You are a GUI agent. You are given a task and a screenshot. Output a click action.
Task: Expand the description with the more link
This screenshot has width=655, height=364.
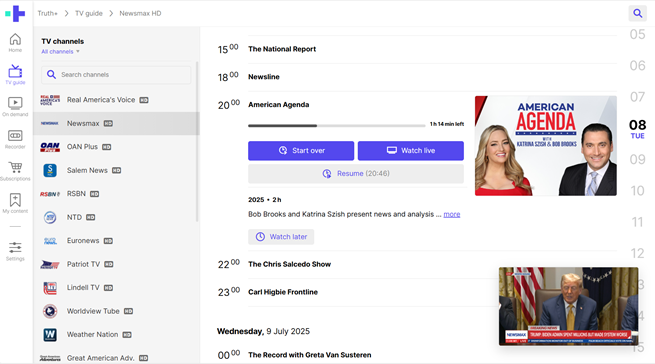click(452, 214)
